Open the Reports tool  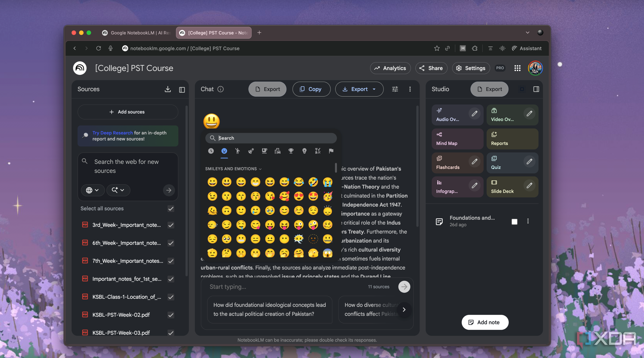[x=512, y=139]
